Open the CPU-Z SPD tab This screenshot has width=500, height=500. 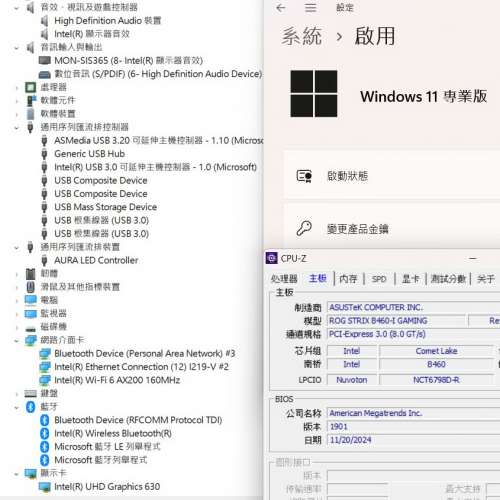tap(379, 279)
